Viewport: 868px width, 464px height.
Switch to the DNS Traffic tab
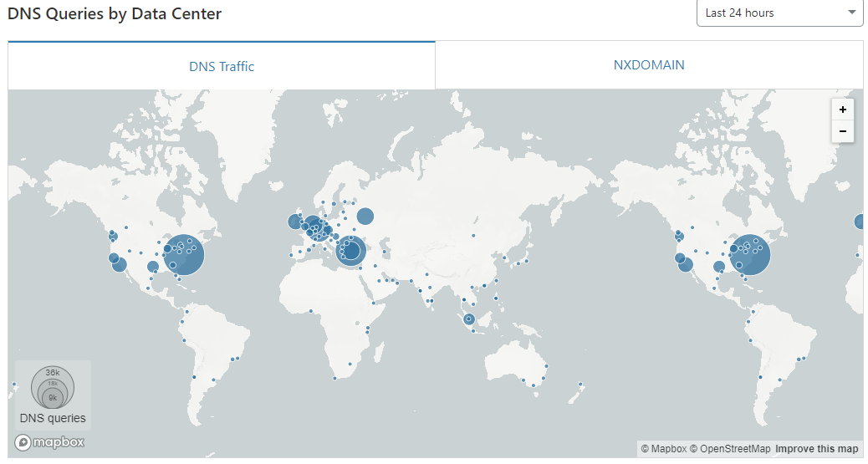tap(222, 66)
